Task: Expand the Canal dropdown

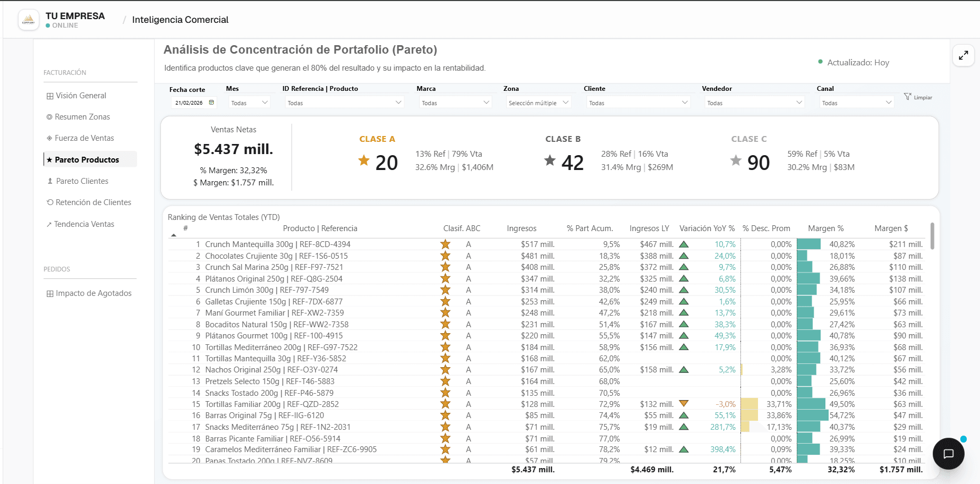Action: pos(856,103)
